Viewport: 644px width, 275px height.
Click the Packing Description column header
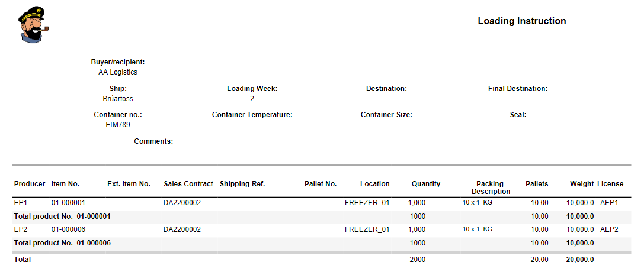tap(490, 187)
